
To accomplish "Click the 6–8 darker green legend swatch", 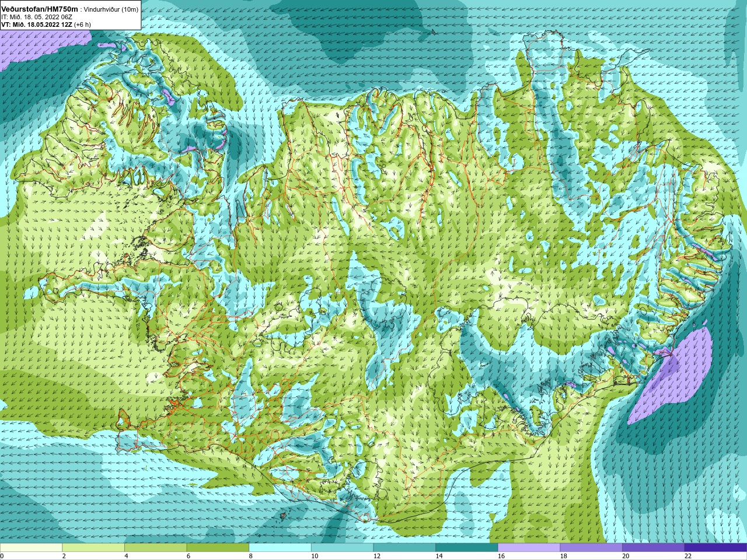I will tap(218, 548).
